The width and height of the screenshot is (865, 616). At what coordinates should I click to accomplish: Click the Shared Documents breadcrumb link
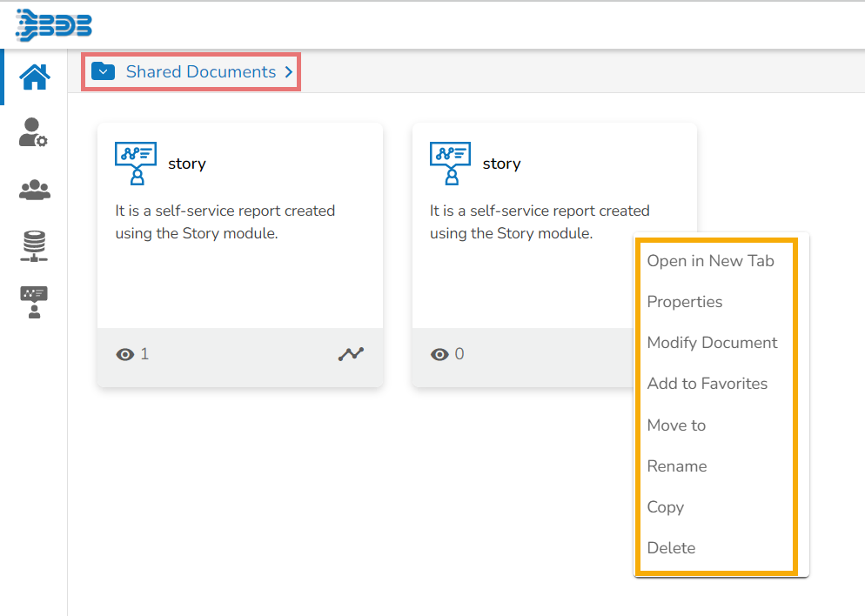coord(200,72)
